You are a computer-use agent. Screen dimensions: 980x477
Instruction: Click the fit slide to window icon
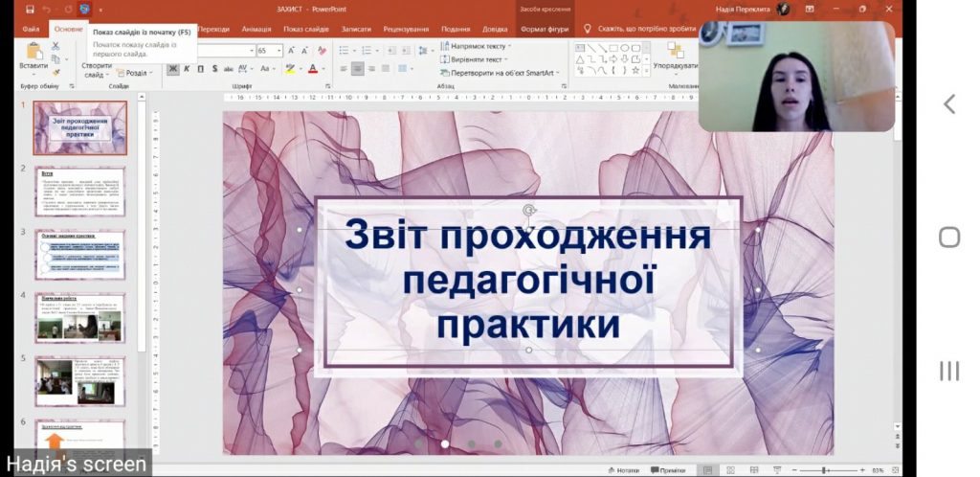893,470
